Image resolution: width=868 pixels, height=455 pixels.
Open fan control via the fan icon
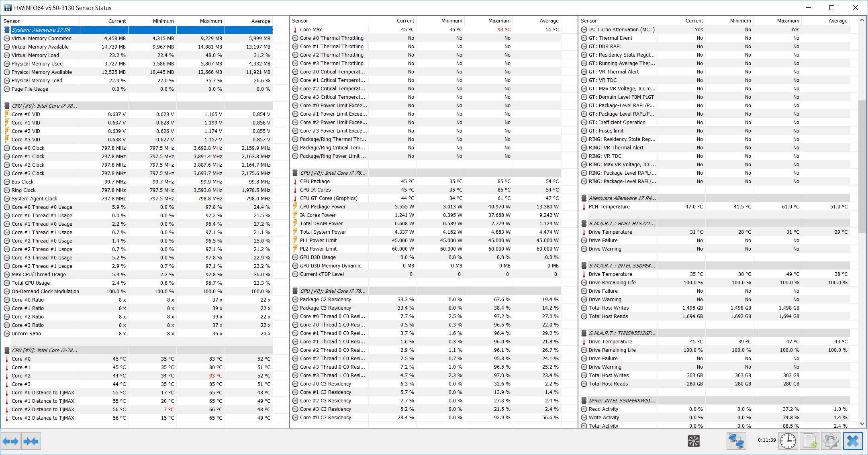(694, 441)
